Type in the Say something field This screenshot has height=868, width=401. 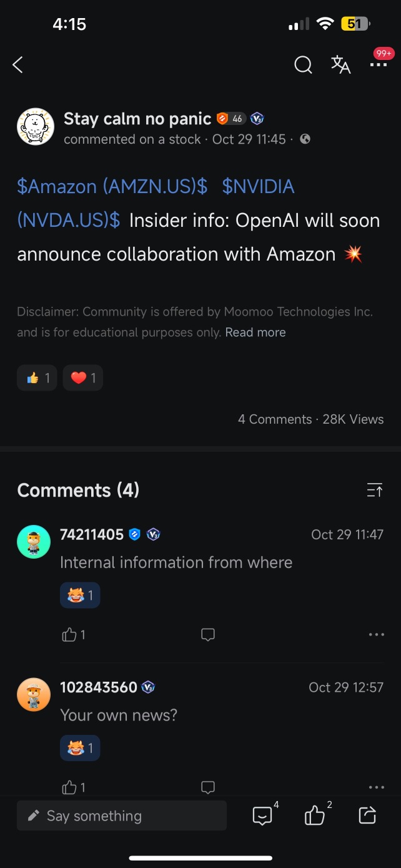[x=122, y=816]
